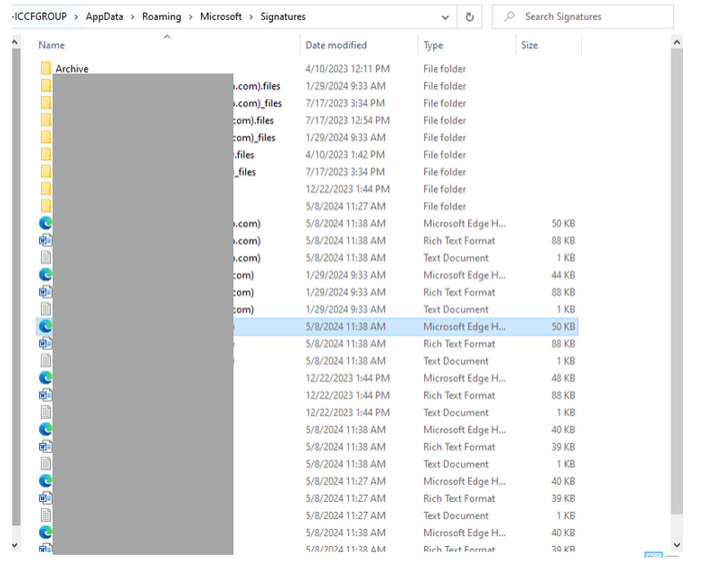The width and height of the screenshot is (708, 561).
Task: Sort by Name column header
Action: tap(51, 45)
